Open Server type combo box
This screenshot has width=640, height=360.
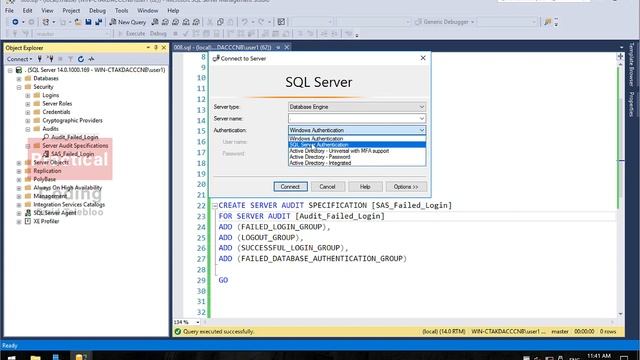pyautogui.click(x=357, y=107)
